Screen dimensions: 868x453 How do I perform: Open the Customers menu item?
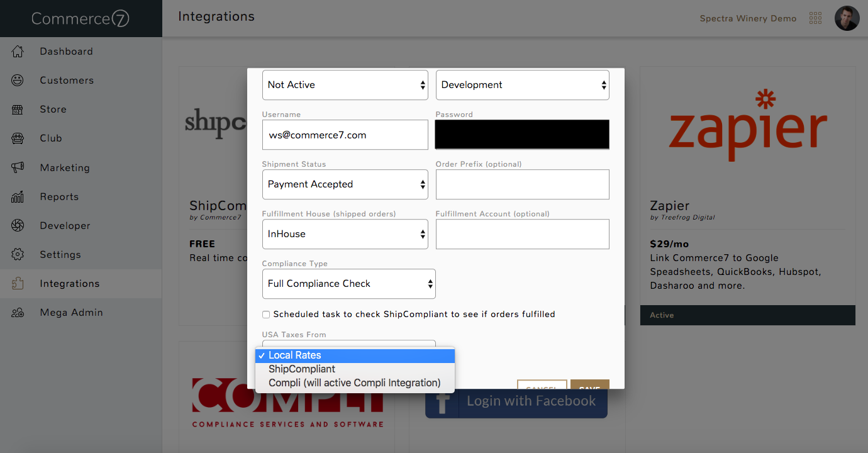(x=67, y=81)
